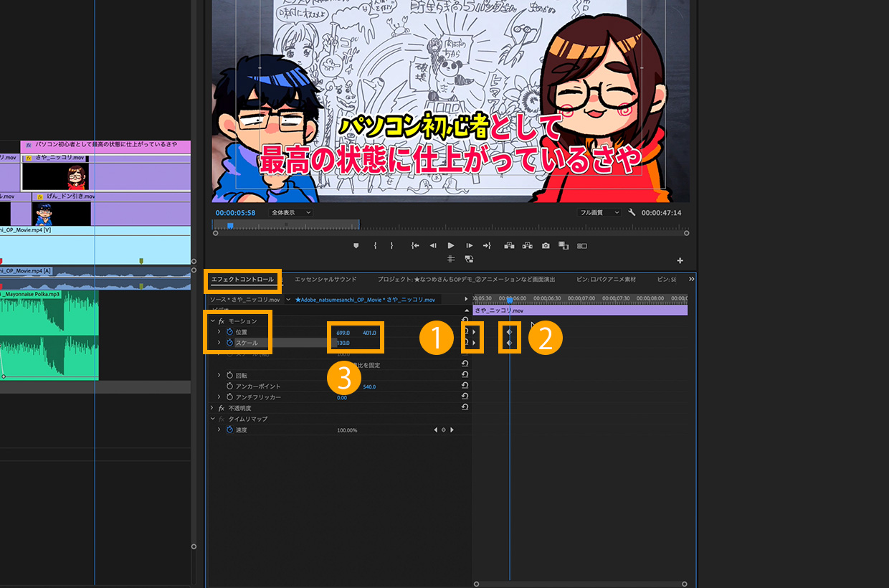Add or remove 速度 keyframe
Screen dimensions: 889x588
pyautogui.click(x=443, y=430)
